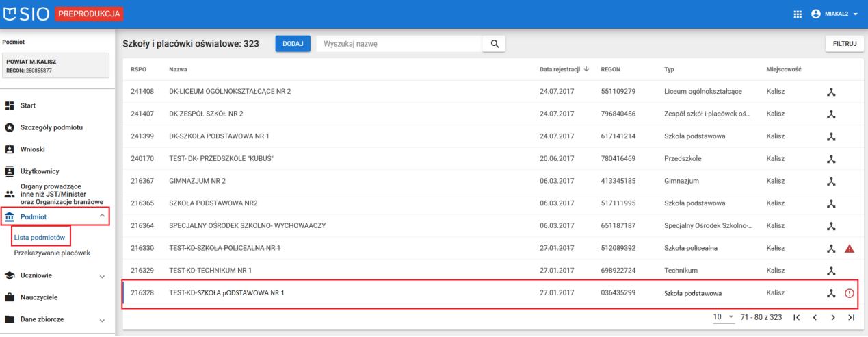This screenshot has width=868, height=337.
Task: Click the user account avatar icon
Action: click(x=815, y=14)
